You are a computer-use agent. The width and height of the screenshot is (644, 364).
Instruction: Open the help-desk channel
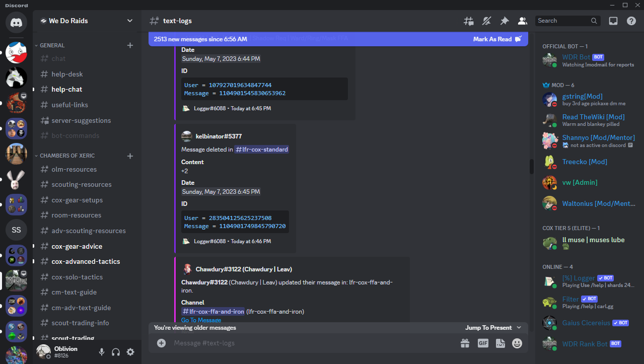[x=87, y=74]
